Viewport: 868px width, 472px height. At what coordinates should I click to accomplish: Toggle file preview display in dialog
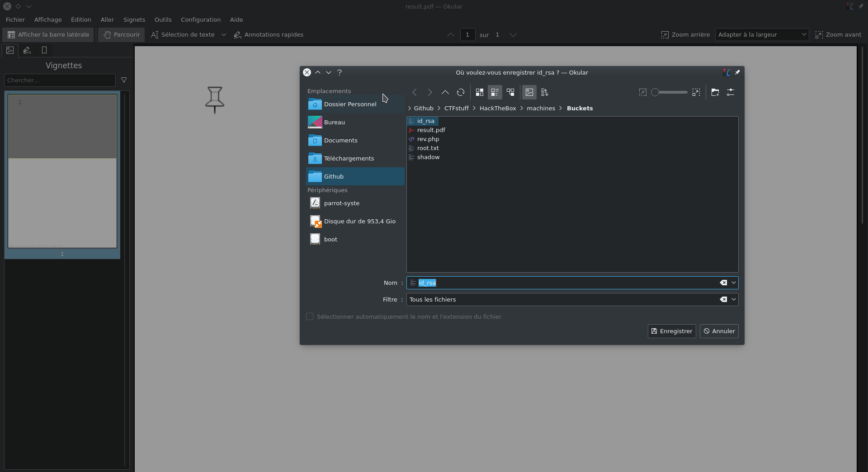[x=529, y=92]
